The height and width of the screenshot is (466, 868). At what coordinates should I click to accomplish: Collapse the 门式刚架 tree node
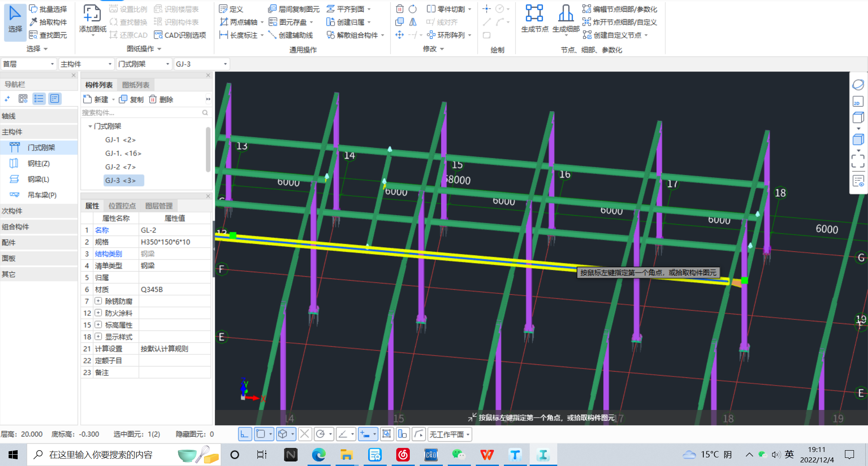point(90,127)
